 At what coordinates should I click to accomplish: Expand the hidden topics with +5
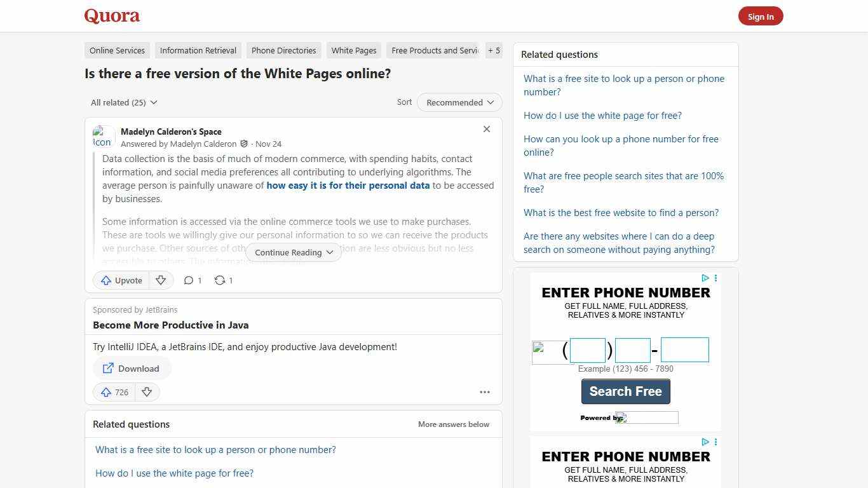(x=494, y=50)
